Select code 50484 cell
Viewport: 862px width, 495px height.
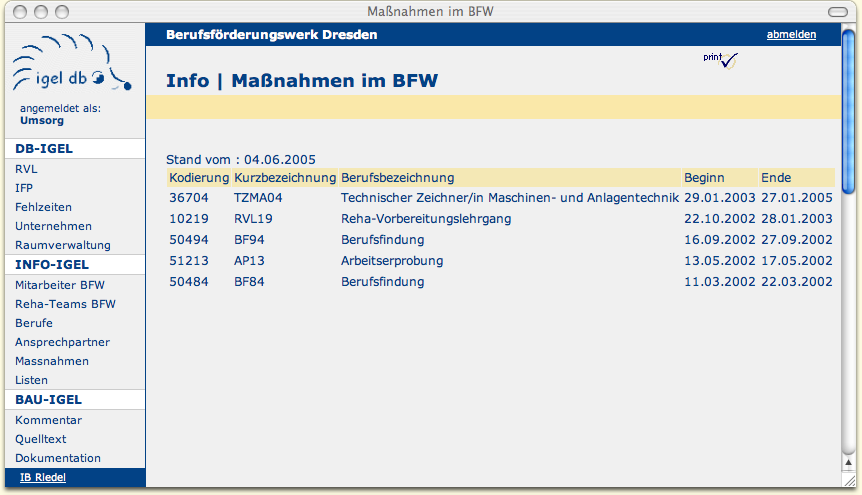[189, 282]
